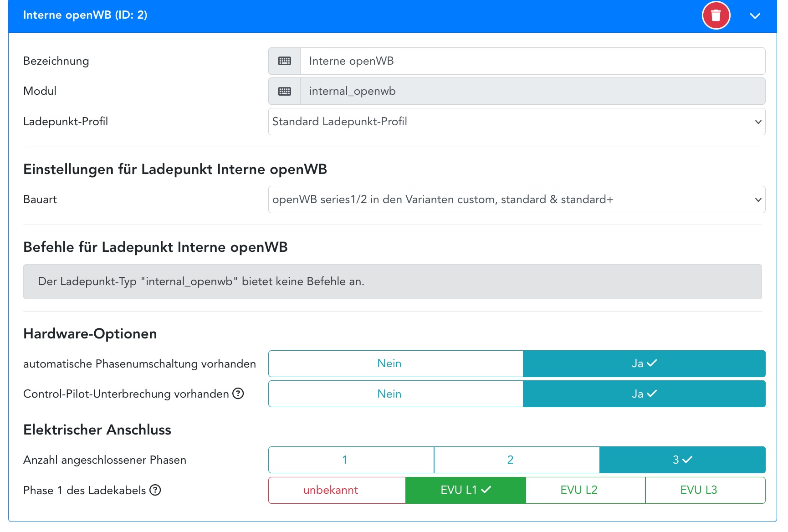
Task: Set cable phase 1 to unbekannt
Action: (x=337, y=490)
